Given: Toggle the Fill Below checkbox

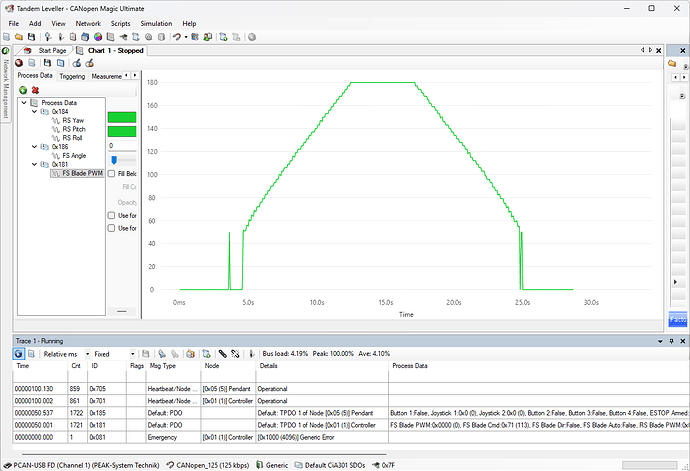Looking at the screenshot, I should (x=112, y=173).
